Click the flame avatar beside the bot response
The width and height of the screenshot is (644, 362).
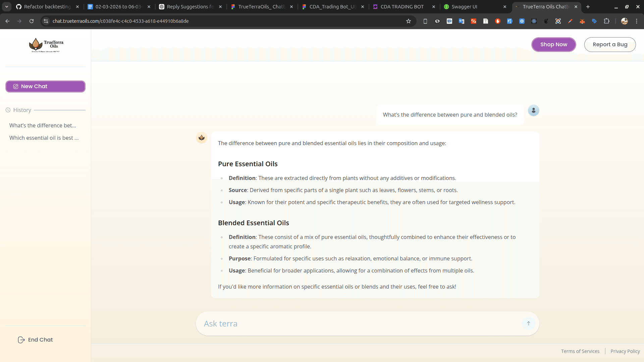point(202,137)
